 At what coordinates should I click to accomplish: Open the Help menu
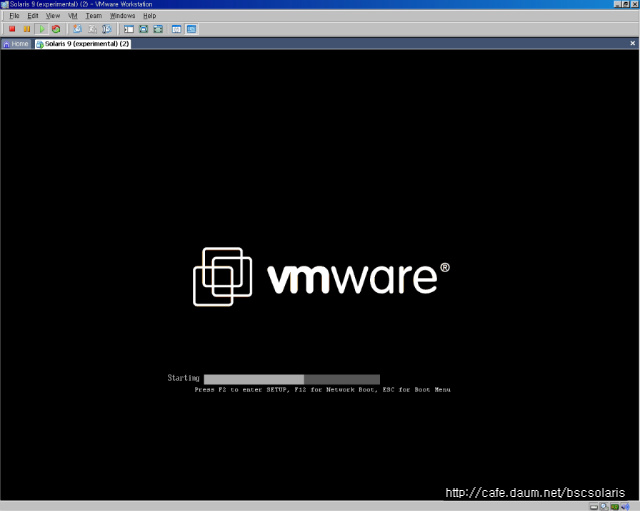tap(149, 16)
